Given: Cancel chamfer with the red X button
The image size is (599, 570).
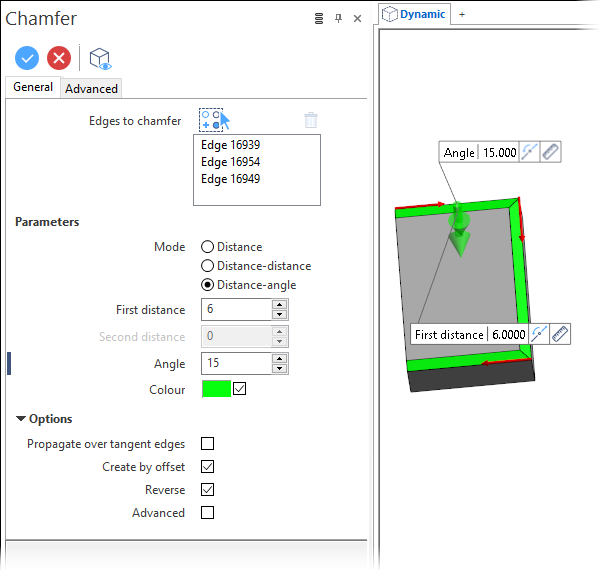Looking at the screenshot, I should click(x=59, y=58).
